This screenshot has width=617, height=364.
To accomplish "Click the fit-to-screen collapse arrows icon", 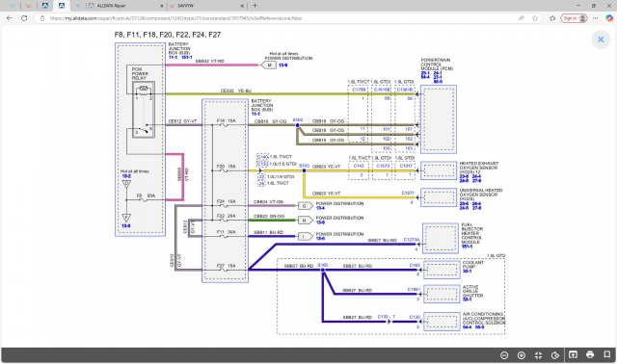I will coord(538,355).
